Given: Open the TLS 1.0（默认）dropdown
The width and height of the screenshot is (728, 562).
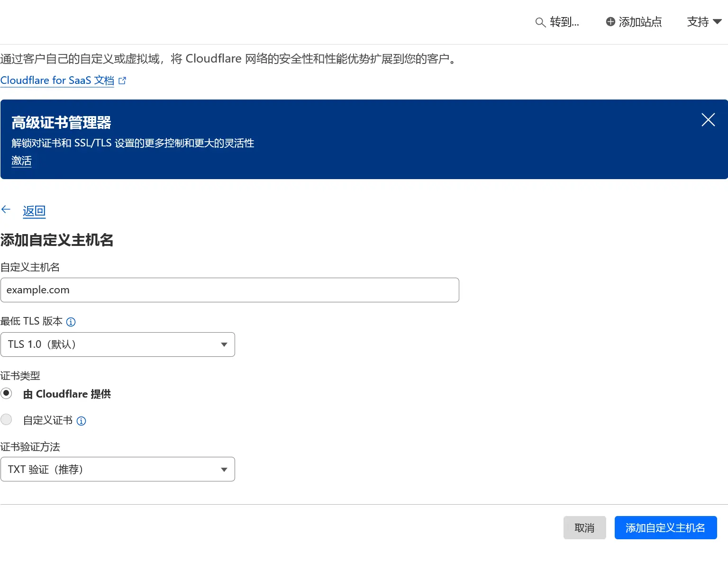Looking at the screenshot, I should pos(118,344).
